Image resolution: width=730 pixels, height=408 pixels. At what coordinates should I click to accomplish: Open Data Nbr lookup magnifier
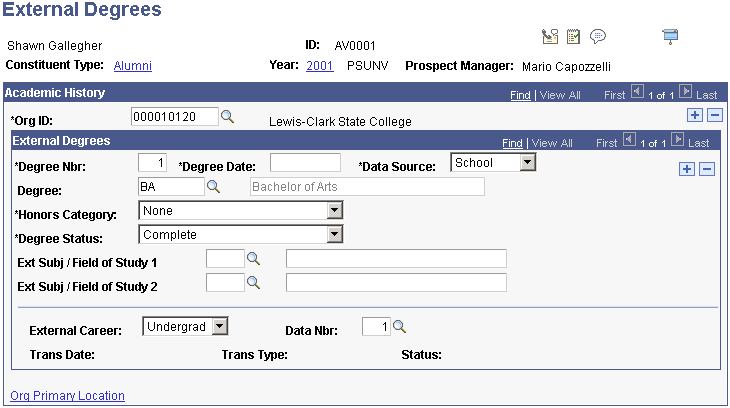(399, 327)
